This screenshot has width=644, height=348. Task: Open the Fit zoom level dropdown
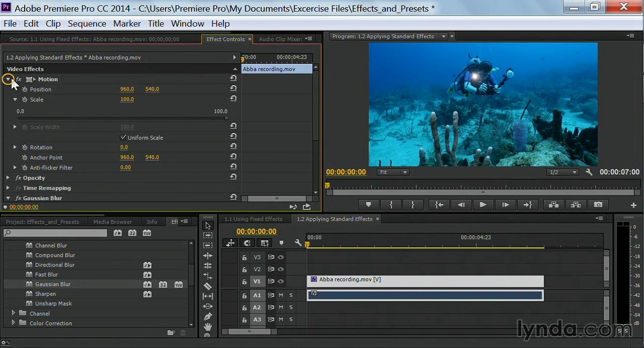(393, 172)
